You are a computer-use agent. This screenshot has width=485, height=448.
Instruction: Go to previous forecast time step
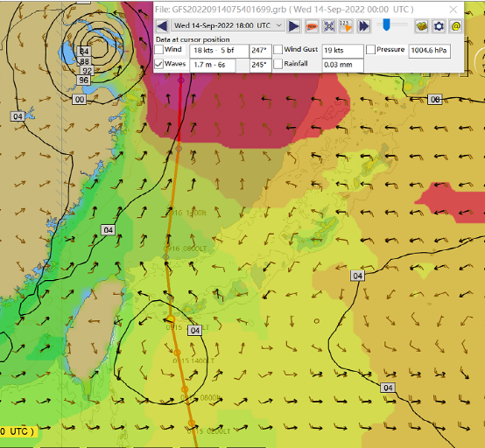(x=162, y=25)
